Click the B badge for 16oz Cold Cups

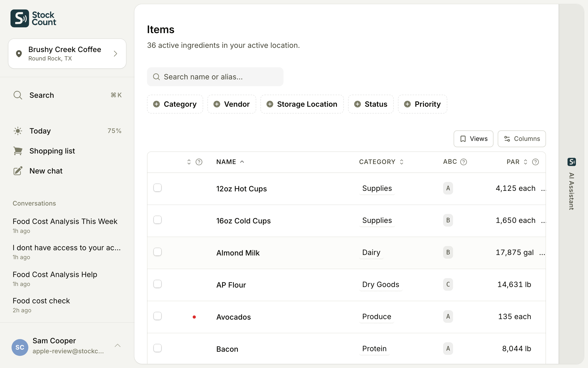pos(448,220)
